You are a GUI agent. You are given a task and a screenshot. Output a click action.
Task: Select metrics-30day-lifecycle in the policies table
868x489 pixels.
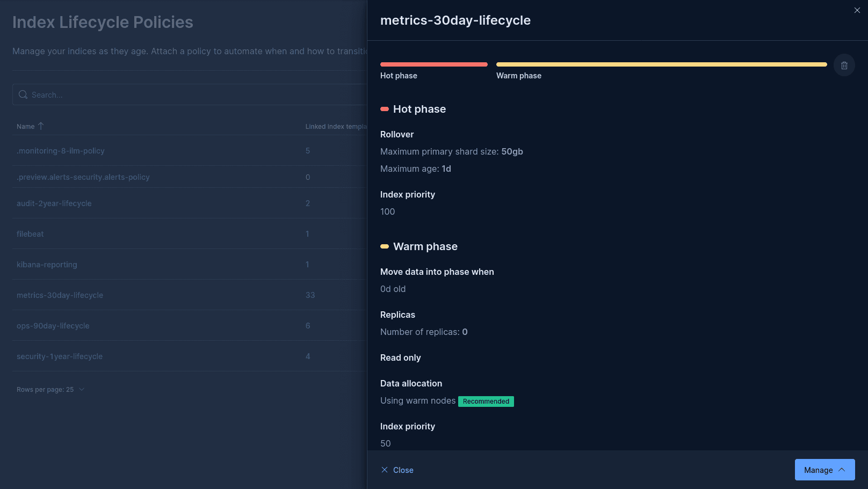point(60,295)
